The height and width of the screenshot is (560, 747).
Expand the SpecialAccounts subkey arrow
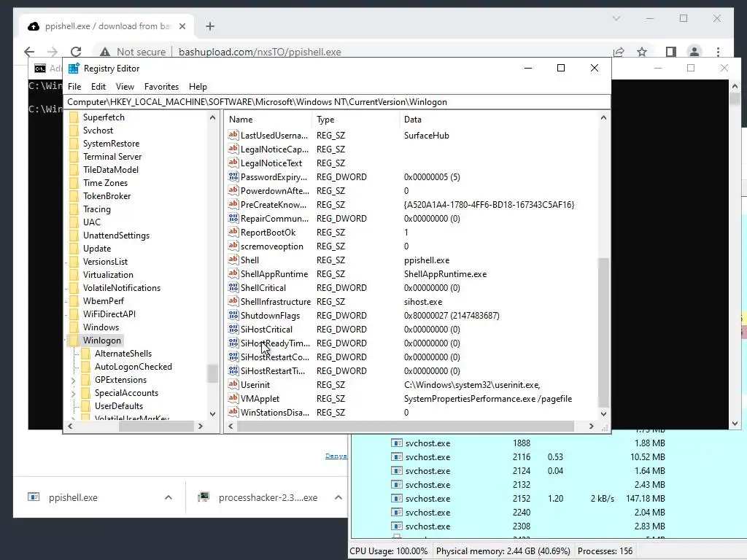73,394
